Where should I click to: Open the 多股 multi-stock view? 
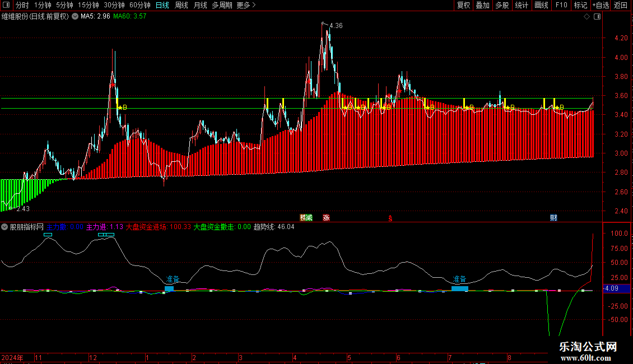502,5
